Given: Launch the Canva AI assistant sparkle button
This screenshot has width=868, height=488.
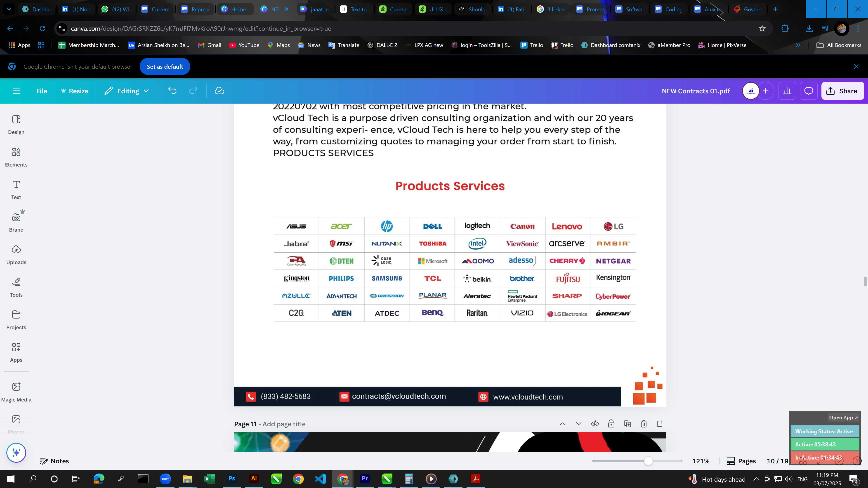Looking at the screenshot, I should pos(16,453).
